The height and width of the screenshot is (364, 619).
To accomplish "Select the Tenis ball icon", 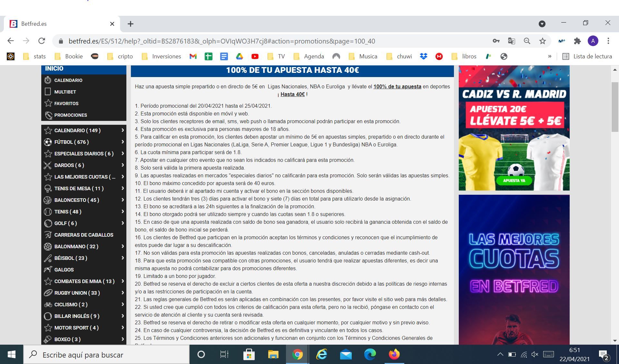I will coord(48,212).
